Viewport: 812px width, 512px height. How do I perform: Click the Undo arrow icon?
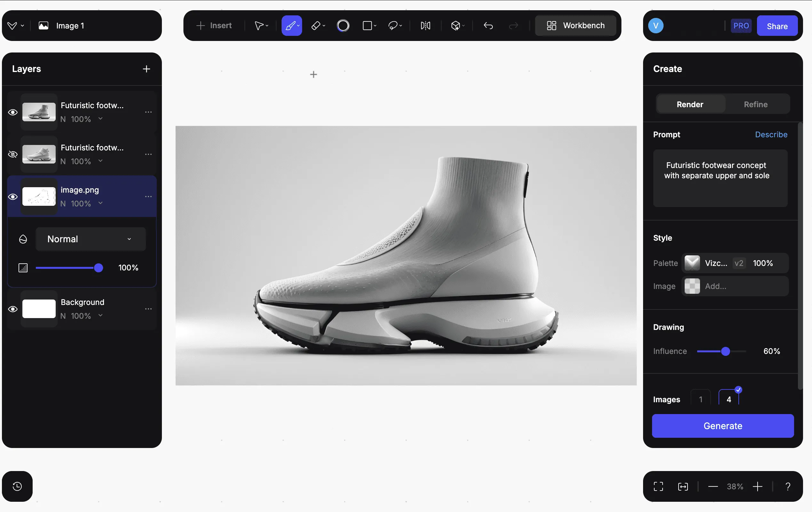[488, 26]
